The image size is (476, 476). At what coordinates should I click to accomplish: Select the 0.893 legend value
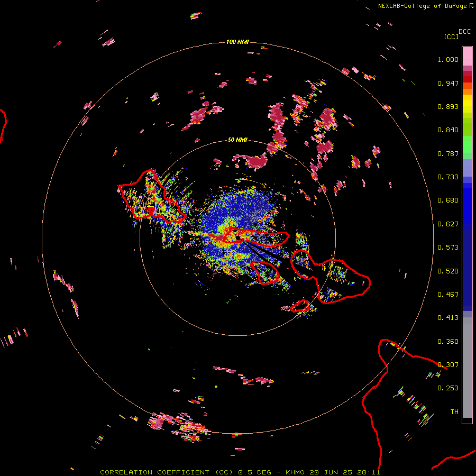click(448, 106)
